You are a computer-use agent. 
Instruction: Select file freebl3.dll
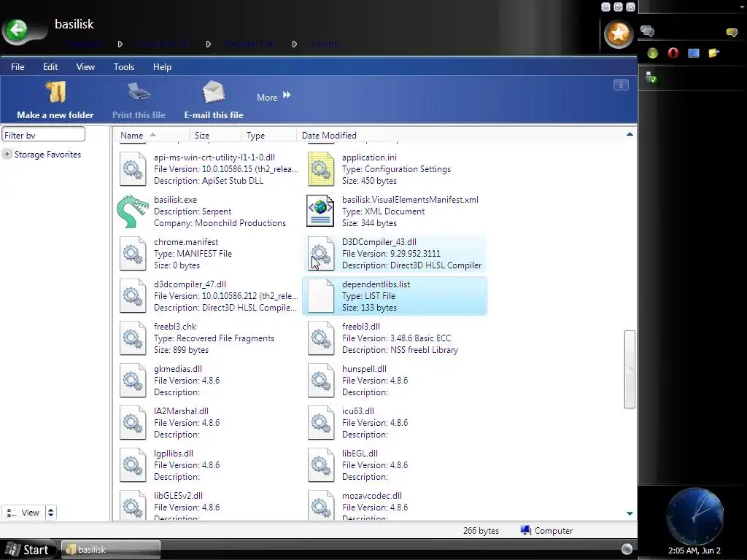click(x=395, y=338)
